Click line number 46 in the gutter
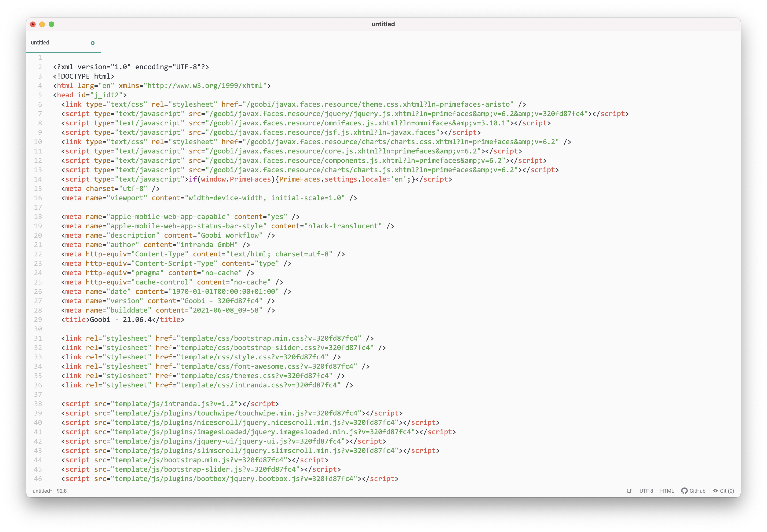 38,479
